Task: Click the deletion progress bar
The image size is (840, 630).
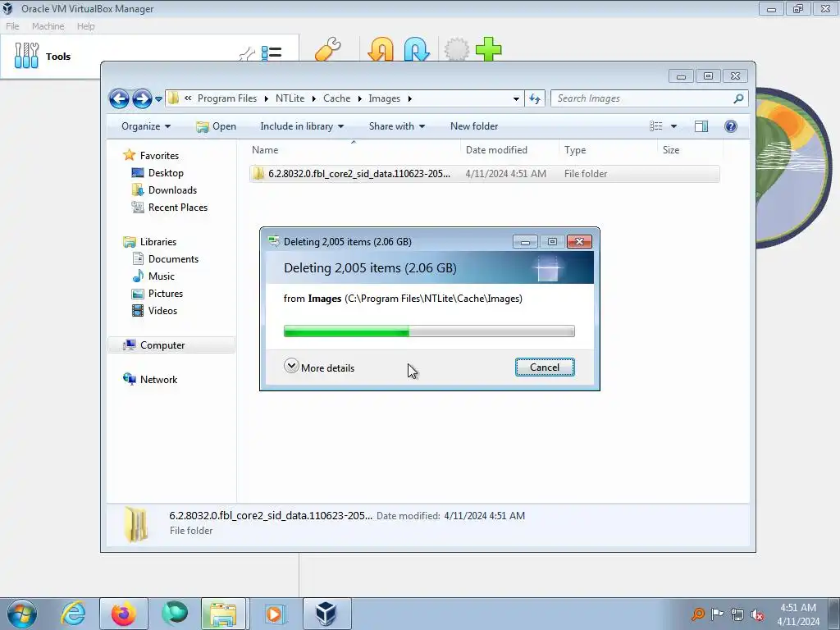Action: (429, 331)
